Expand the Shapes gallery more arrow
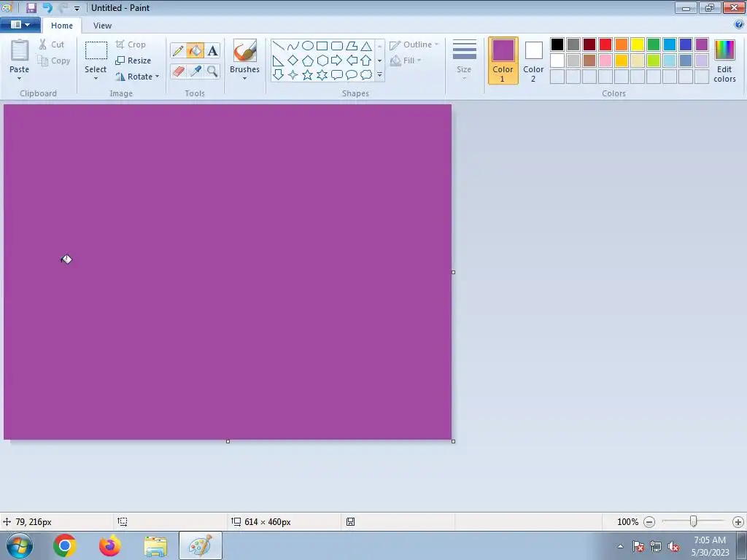This screenshot has width=747, height=560. point(379,75)
